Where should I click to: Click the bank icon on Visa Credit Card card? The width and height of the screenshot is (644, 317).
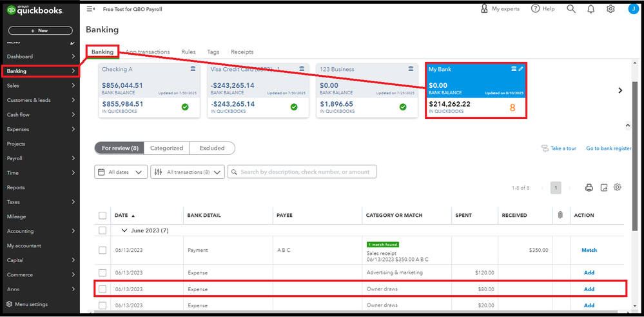click(302, 68)
